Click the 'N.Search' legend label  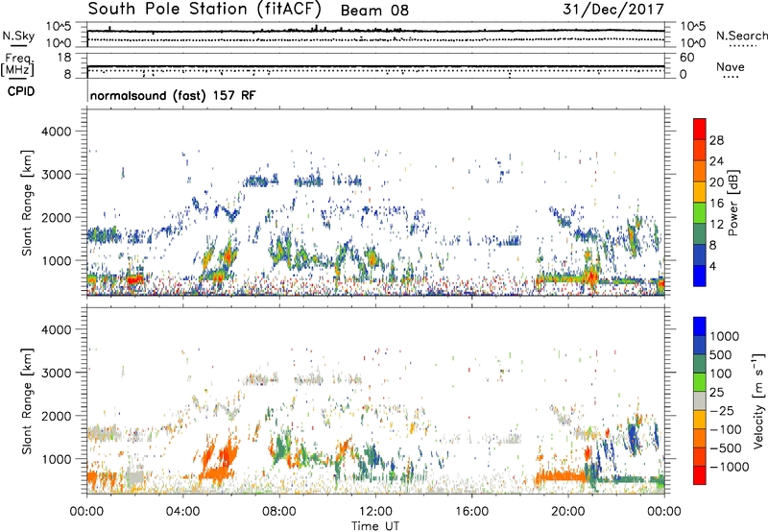[741, 36]
